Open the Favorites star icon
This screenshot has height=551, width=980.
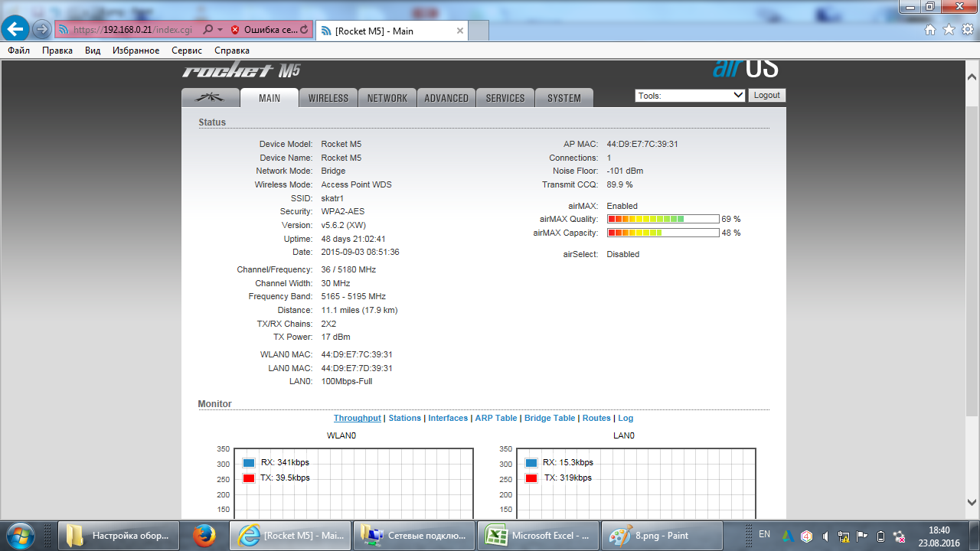[949, 29]
